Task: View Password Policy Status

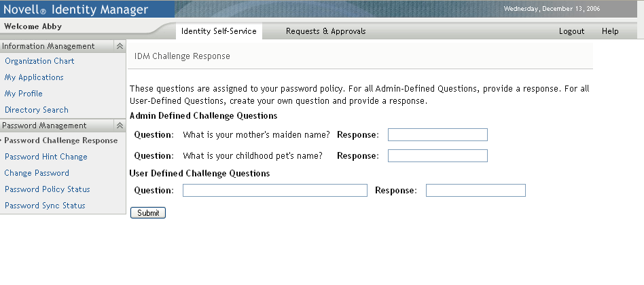Action: 48,189
